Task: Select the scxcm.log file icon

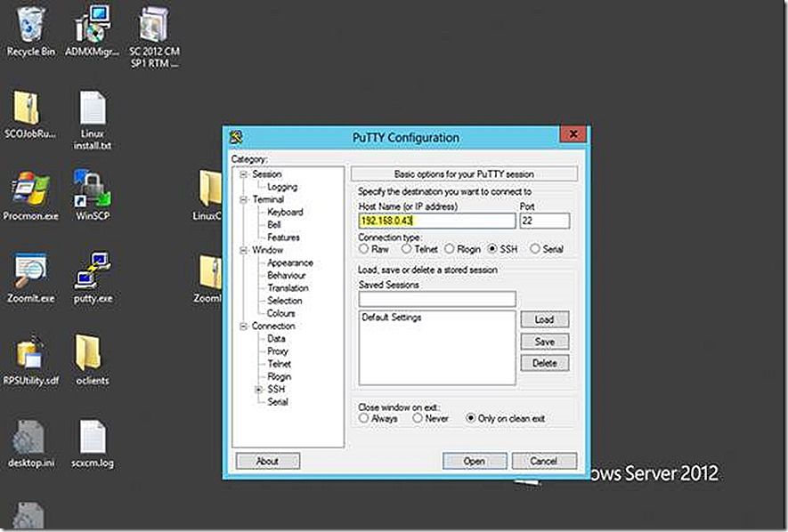Action: pos(93,443)
